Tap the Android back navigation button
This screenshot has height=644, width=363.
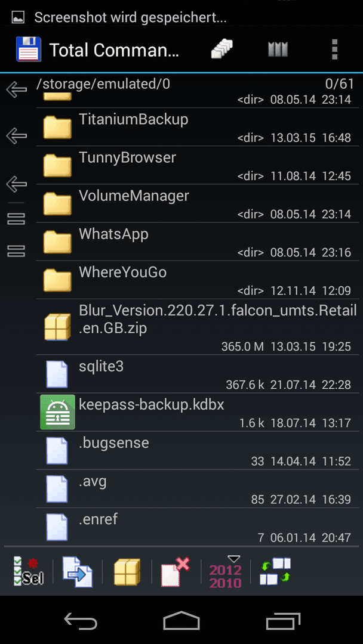coord(81,620)
